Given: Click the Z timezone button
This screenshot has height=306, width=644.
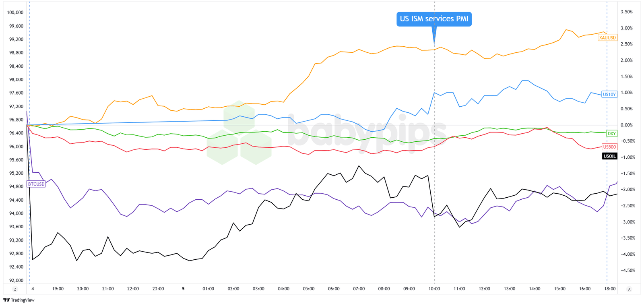Looking at the screenshot, I should coord(15,289).
